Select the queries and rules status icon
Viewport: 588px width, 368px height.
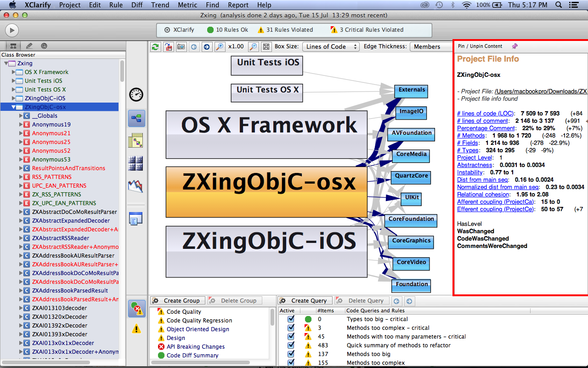click(x=136, y=309)
